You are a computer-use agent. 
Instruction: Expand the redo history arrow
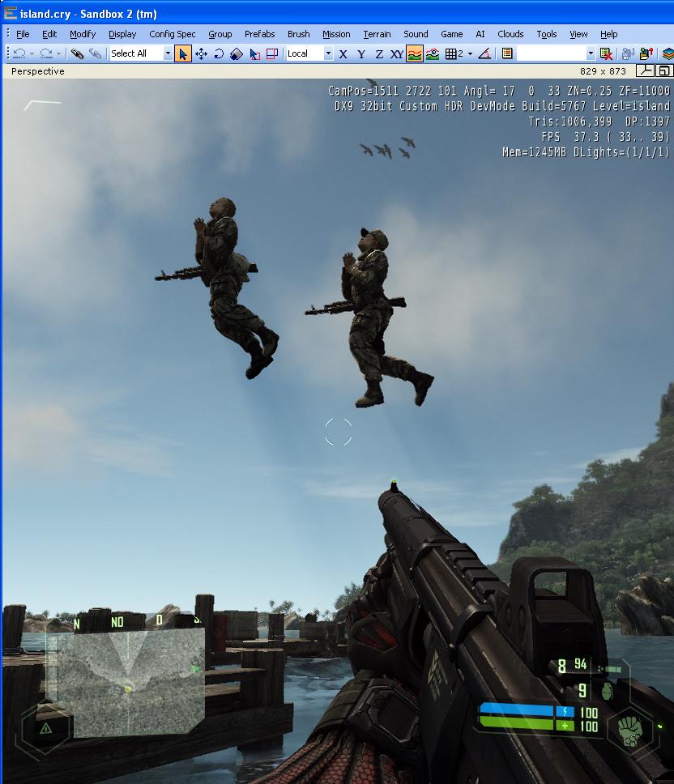click(x=58, y=53)
